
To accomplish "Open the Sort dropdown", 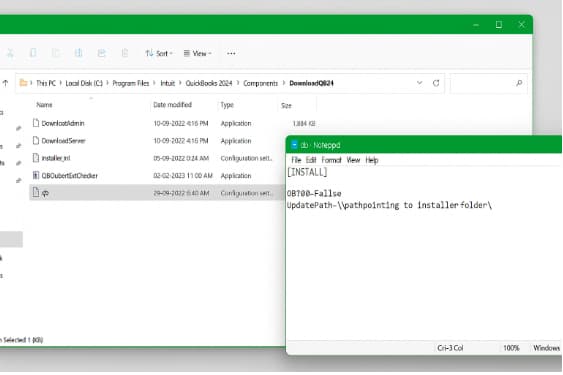I will (x=159, y=54).
